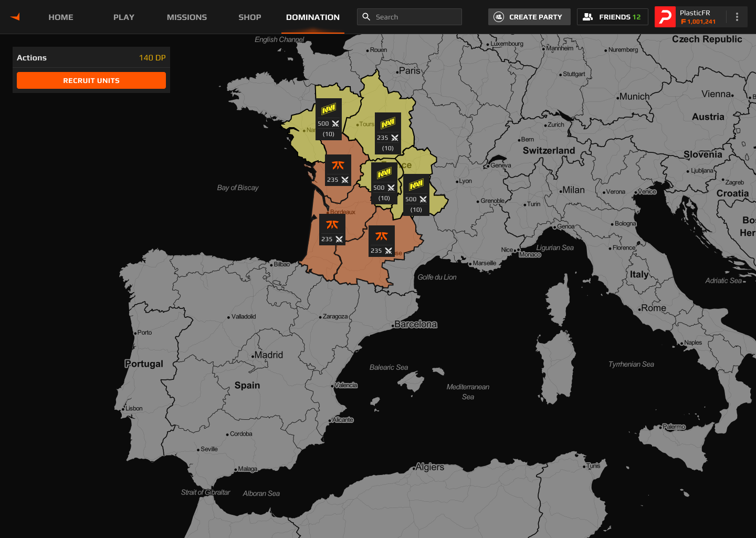Image resolution: width=756 pixels, height=538 pixels.
Task: Click the Balearic Sea label
Action: (388, 367)
